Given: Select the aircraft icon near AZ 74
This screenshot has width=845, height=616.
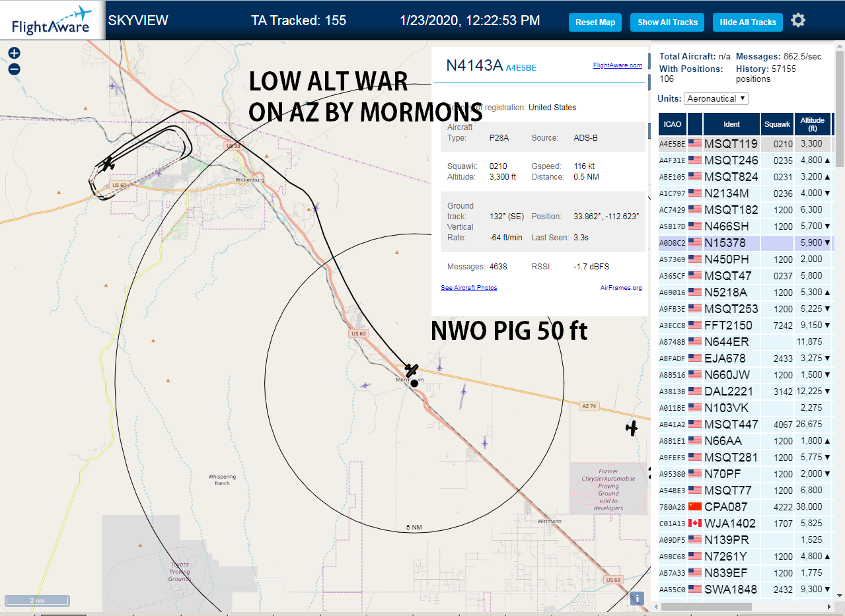Looking at the screenshot, I should pyautogui.click(x=632, y=428).
